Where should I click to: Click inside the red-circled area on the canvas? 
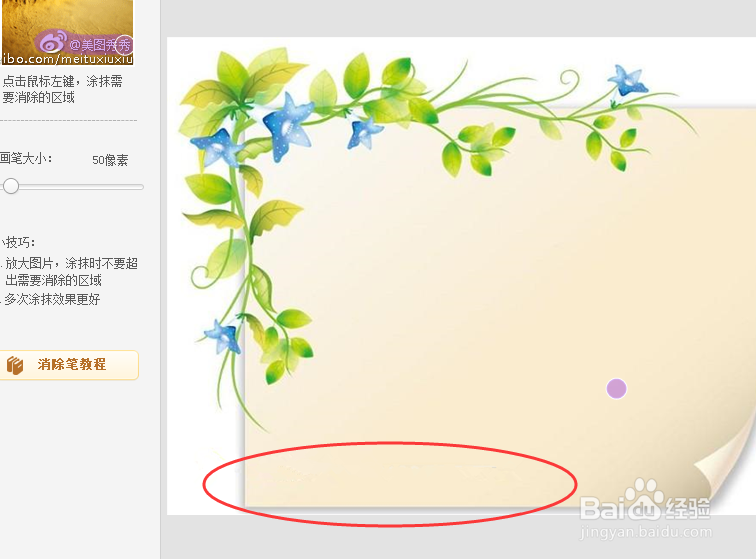click(390, 484)
